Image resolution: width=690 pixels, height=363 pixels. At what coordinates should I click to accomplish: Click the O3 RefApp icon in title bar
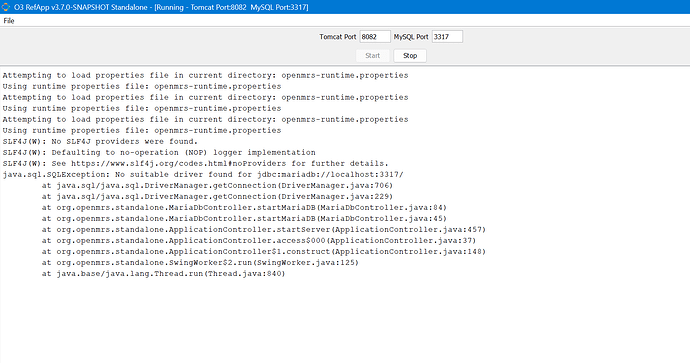tap(6, 7)
